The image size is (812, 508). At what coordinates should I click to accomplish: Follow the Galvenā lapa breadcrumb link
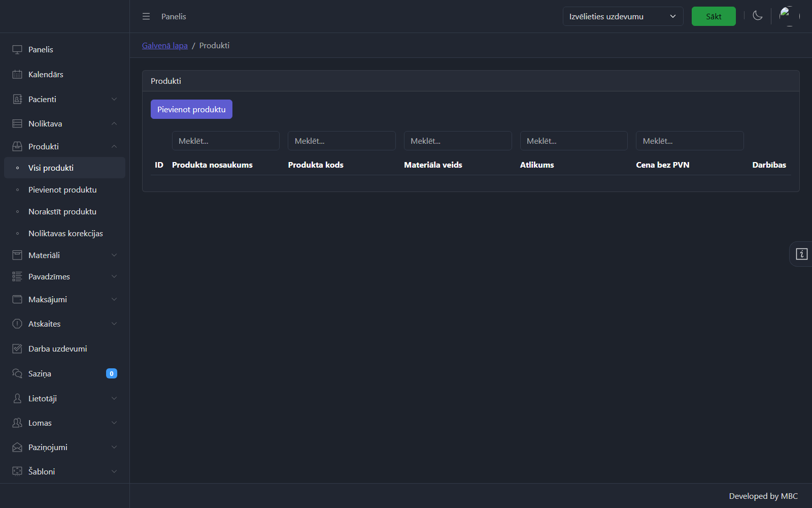coord(165,45)
